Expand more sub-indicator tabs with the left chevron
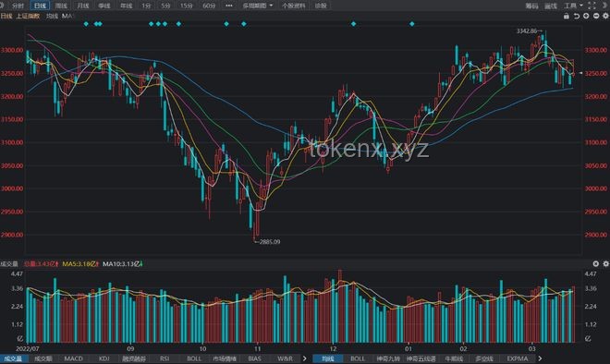 click(x=305, y=358)
